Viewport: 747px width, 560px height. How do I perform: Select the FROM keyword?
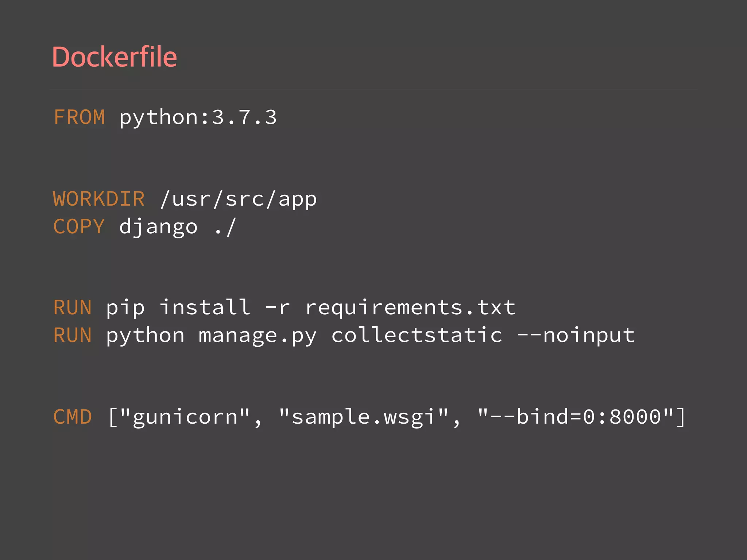80,117
